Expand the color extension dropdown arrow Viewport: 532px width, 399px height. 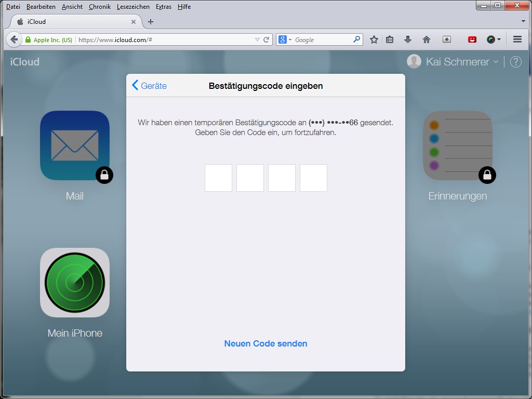click(x=499, y=39)
